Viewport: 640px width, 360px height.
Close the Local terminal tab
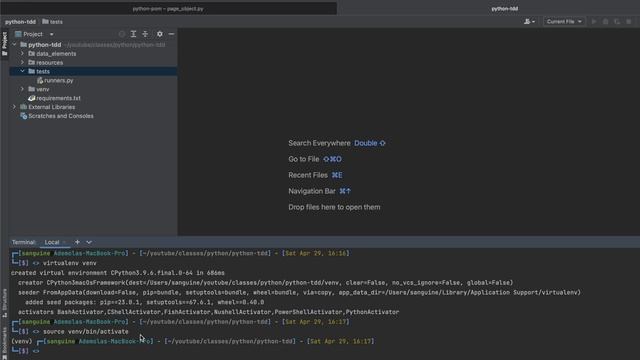pos(64,242)
